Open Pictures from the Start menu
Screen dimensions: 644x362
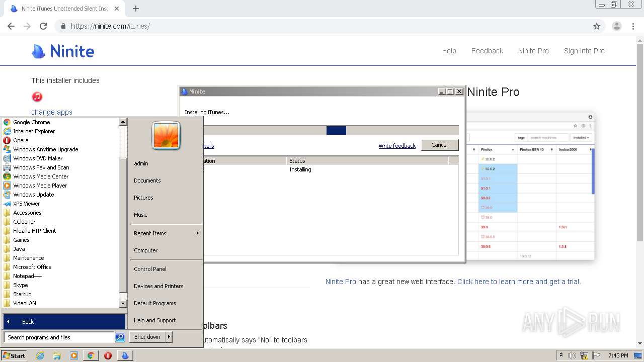click(x=143, y=198)
